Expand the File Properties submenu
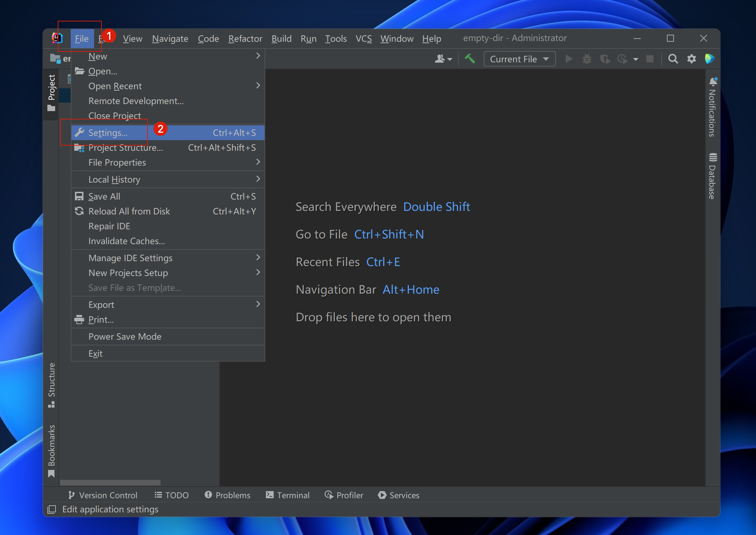Viewport: 756px width, 535px height. click(168, 162)
